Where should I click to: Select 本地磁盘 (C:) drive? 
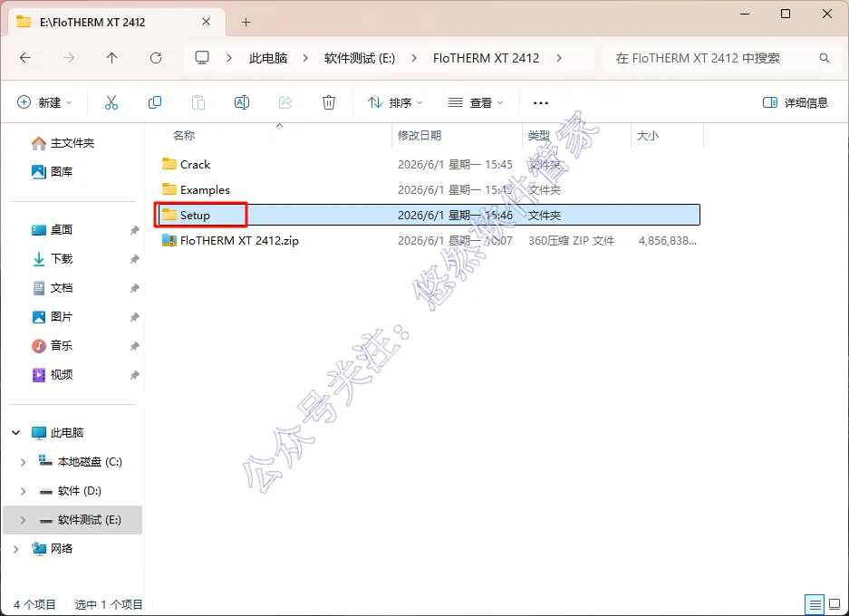click(x=80, y=462)
